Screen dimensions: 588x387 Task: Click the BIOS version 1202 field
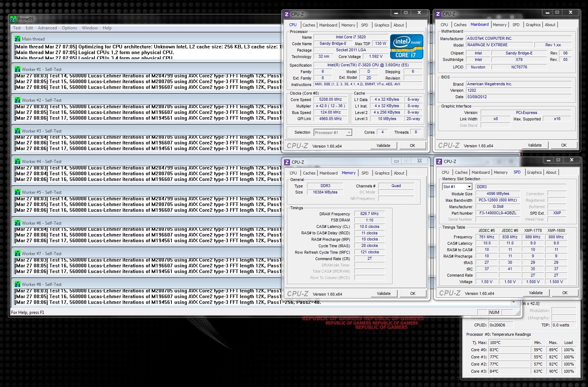519,90
